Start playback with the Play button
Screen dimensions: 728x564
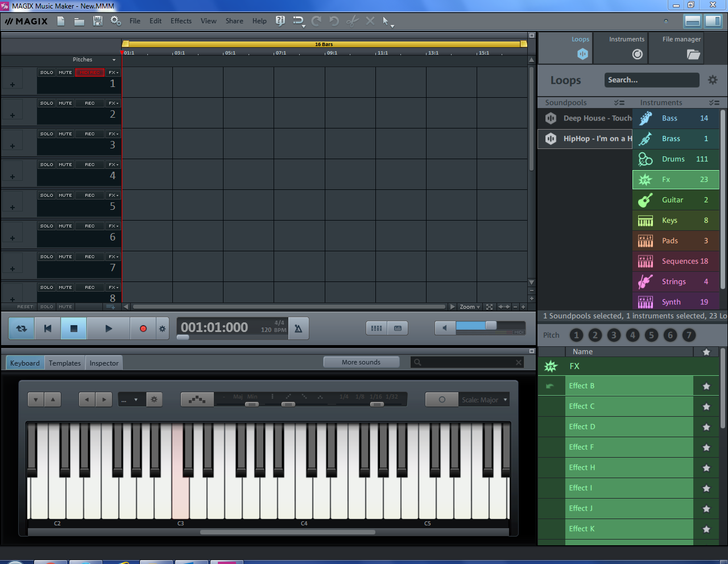tap(109, 329)
